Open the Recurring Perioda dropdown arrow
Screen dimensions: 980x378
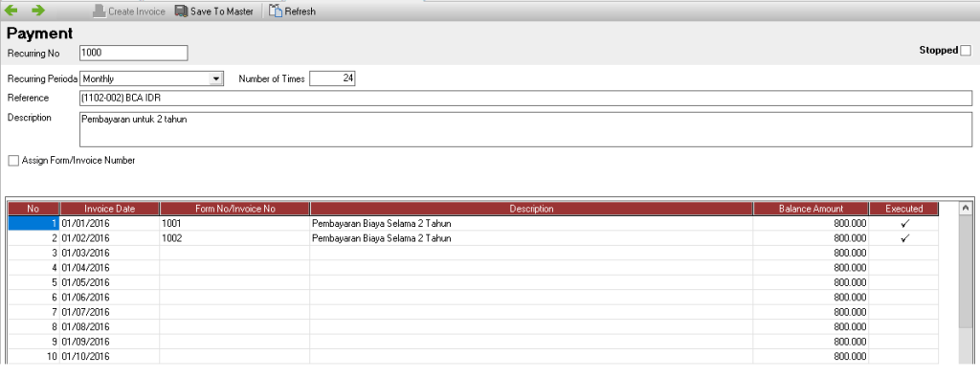216,78
